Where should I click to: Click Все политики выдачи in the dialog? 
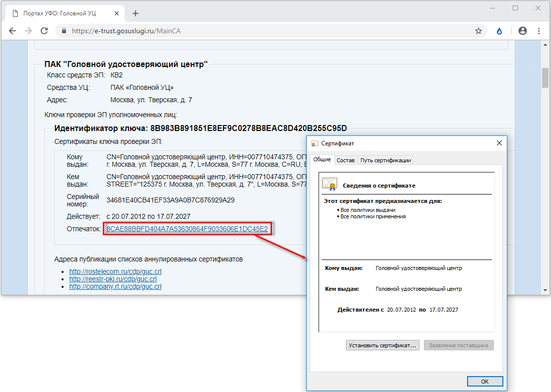(x=368, y=210)
